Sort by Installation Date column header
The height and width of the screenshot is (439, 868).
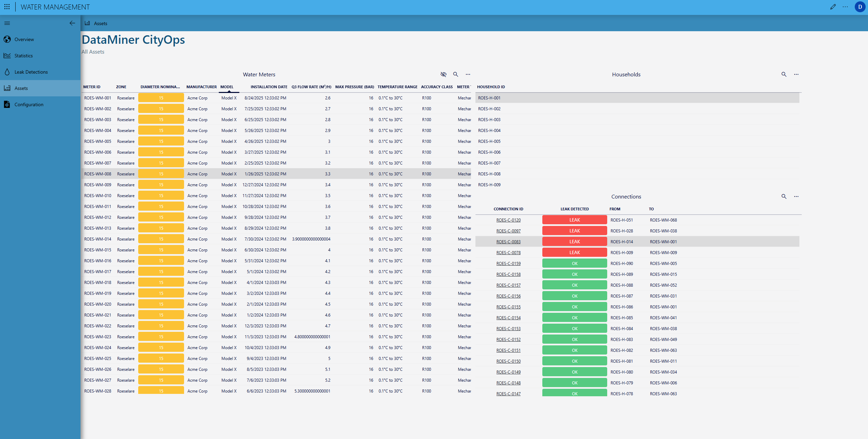(269, 87)
